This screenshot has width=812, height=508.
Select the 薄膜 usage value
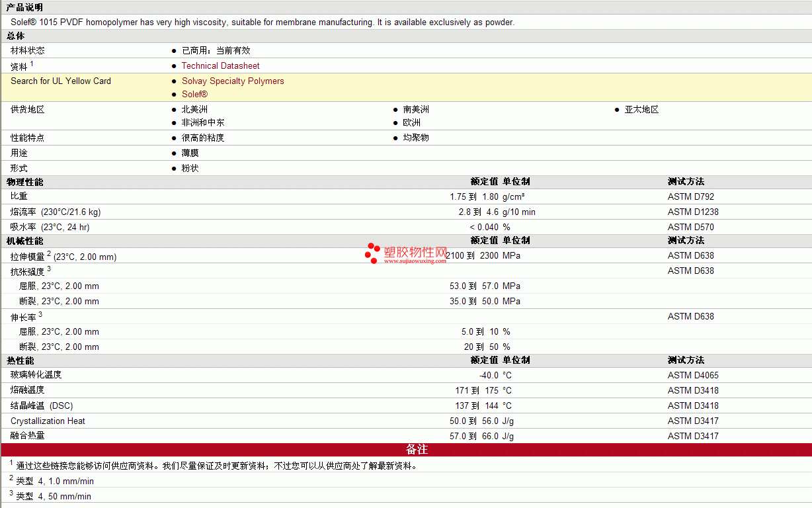click(x=190, y=153)
